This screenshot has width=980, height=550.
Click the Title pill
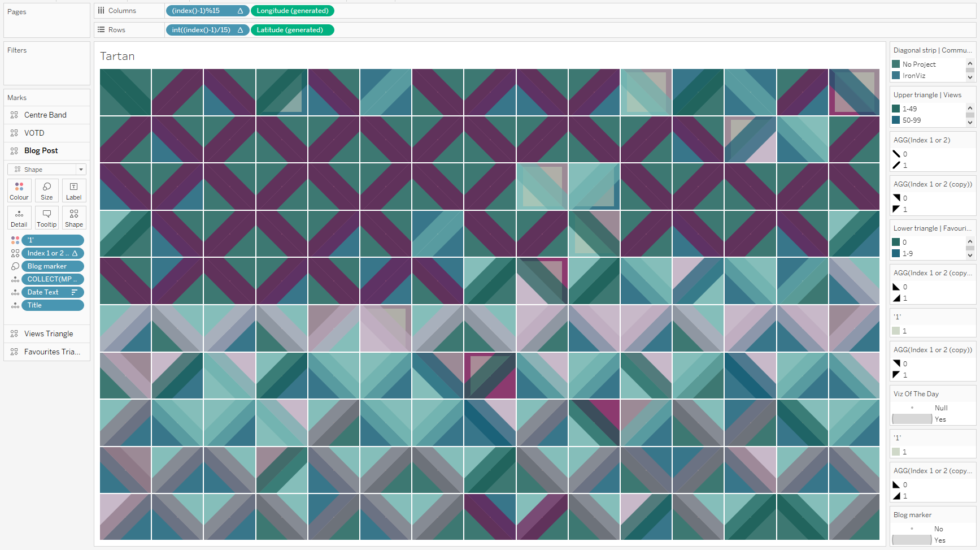pos(53,305)
